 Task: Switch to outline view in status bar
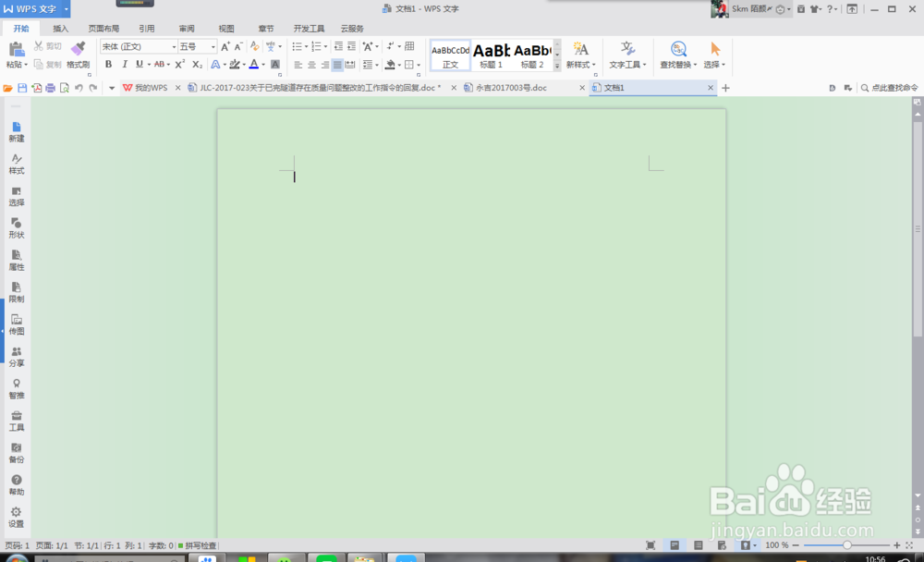point(699,545)
